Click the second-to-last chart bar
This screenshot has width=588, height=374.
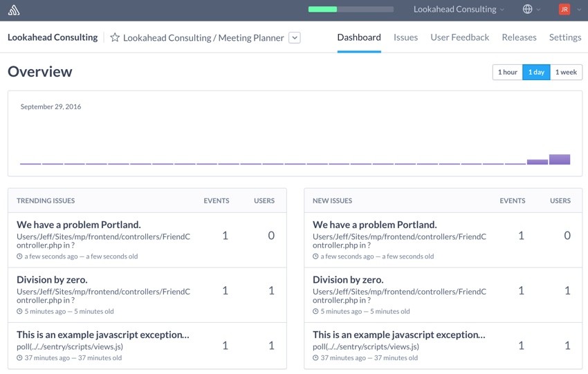538,162
